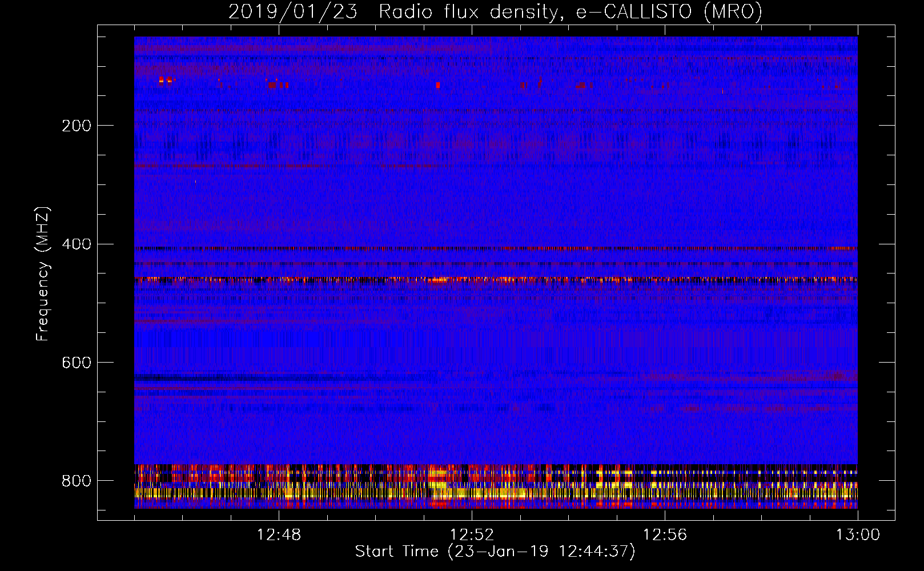Screen dimensions: 924x571
Task: Click the 'Frequency (MHZ)' axis label
Action: 42,274
